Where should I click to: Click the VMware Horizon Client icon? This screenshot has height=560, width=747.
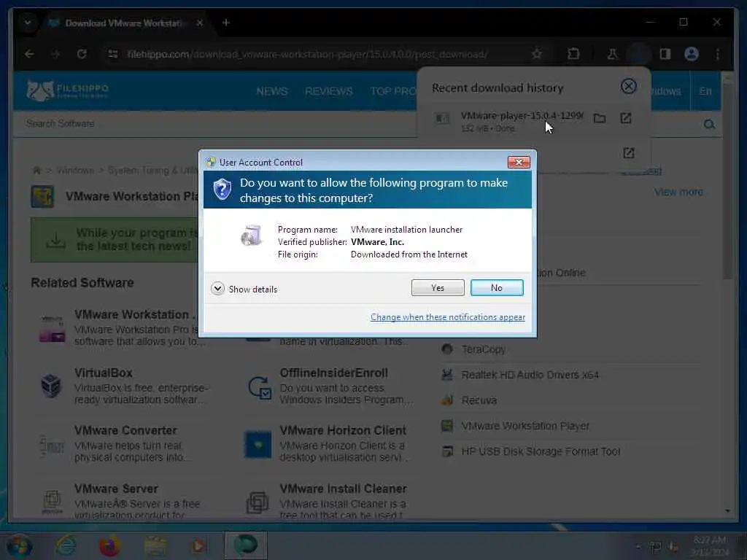[x=258, y=445]
